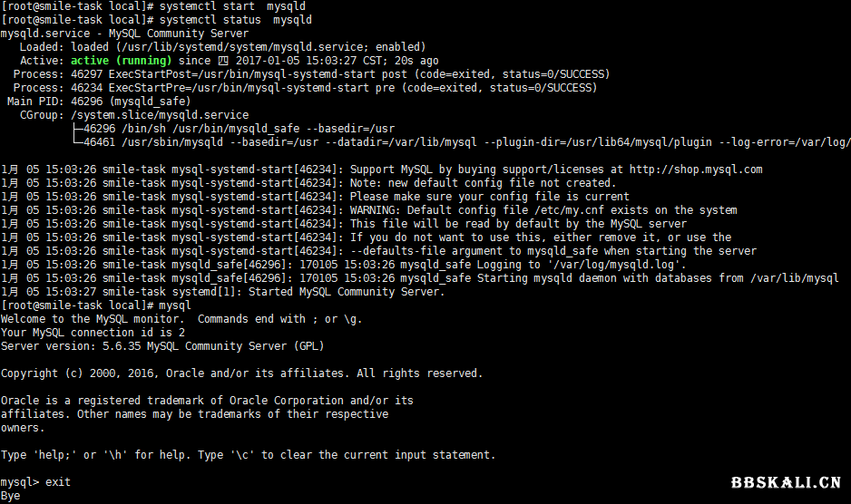851x504 pixels.
Task: Click the BBSKALI.CN watermark text
Action: click(x=786, y=482)
